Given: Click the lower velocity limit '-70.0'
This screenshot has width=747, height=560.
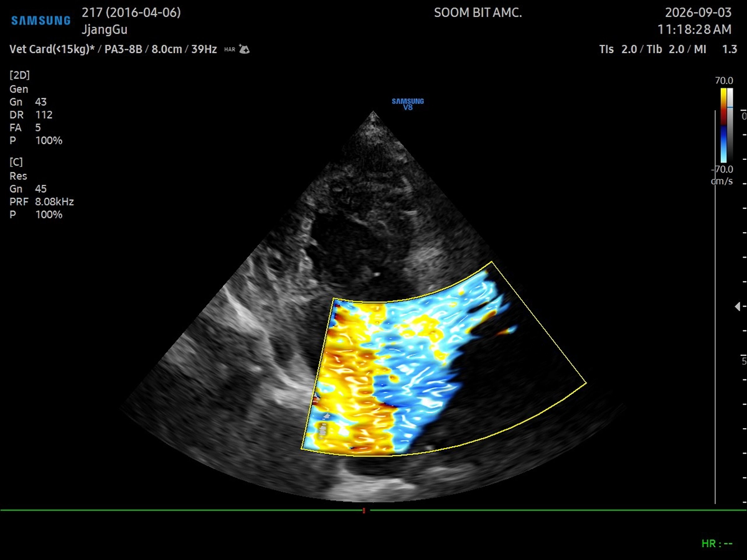Looking at the screenshot, I should pyautogui.click(x=722, y=169).
